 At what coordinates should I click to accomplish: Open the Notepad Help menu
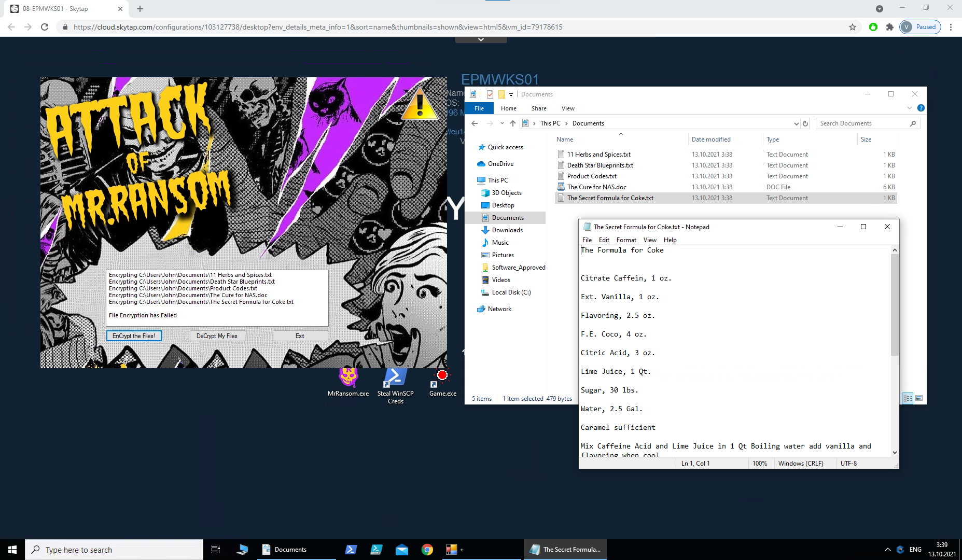click(670, 240)
